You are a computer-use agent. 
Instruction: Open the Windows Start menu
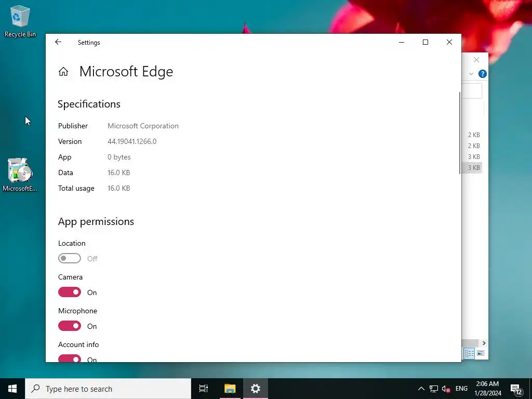(x=12, y=389)
